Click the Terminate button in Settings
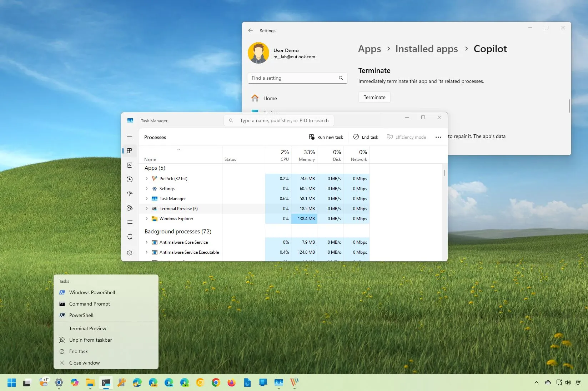 pyautogui.click(x=375, y=97)
